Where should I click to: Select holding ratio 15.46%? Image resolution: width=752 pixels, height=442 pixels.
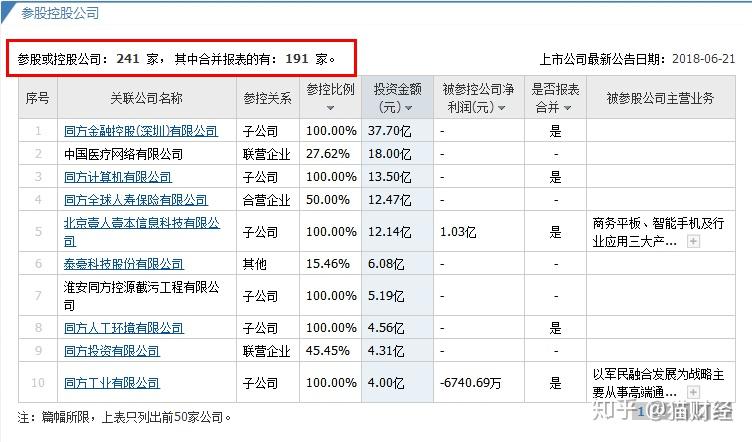pos(328,264)
